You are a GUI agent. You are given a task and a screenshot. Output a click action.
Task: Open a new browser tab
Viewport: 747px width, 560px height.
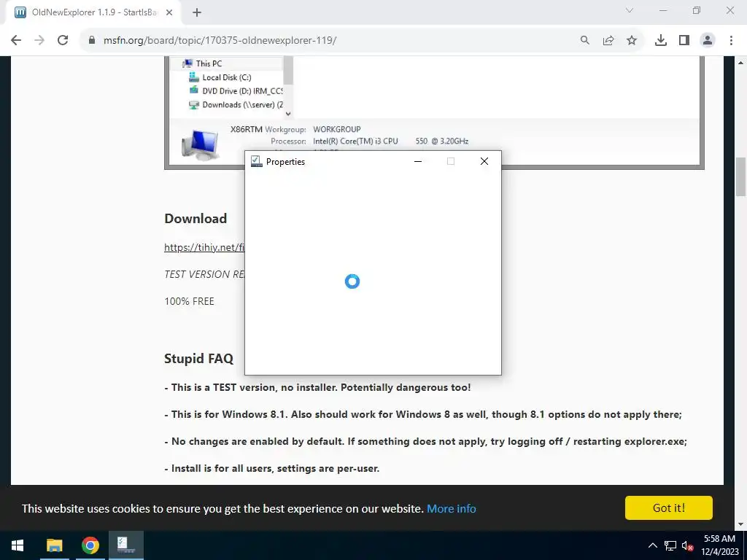pos(197,12)
